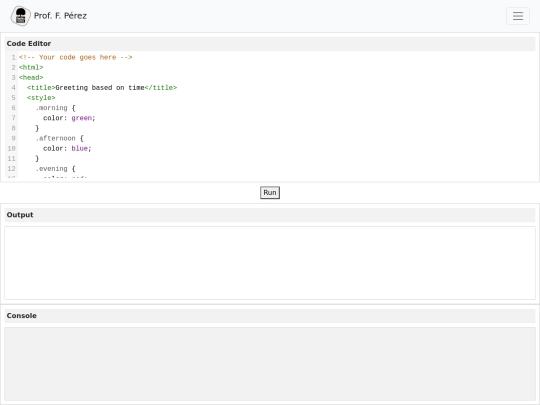Image resolution: width=540 pixels, height=405 pixels.
Task: Click the Output panel header
Action: point(270,215)
